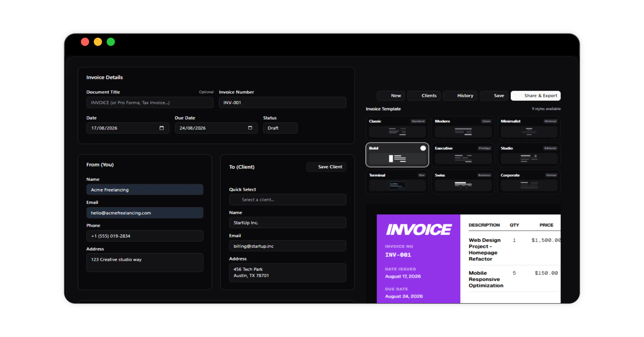Open the calendar picker for the Date field
This screenshot has width=644, height=337.
coord(162,128)
